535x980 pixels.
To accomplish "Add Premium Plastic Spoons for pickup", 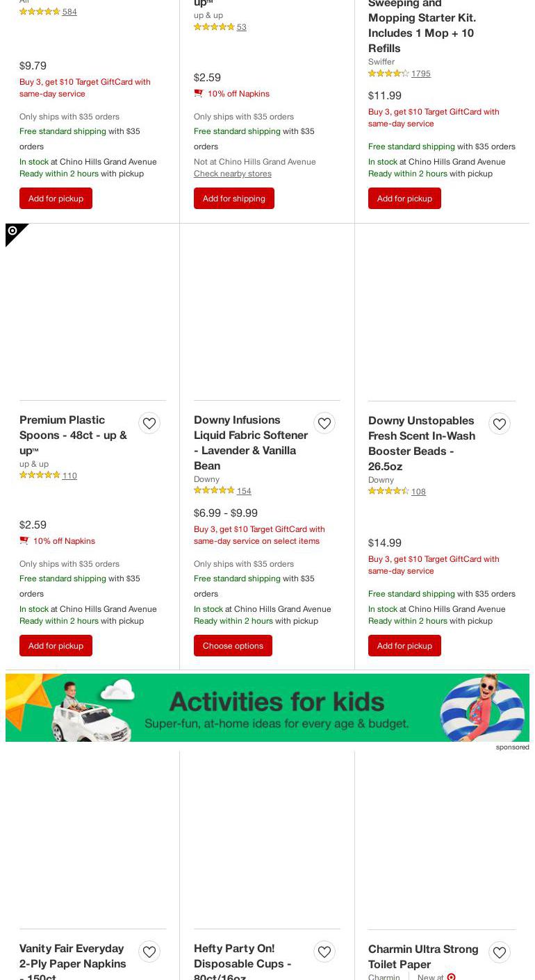I will click(x=56, y=646).
